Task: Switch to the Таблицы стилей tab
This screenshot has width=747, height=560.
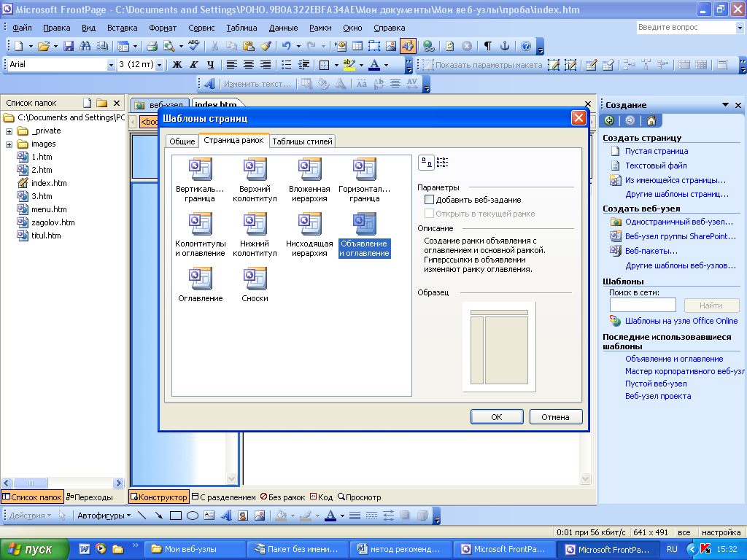Action: (303, 141)
